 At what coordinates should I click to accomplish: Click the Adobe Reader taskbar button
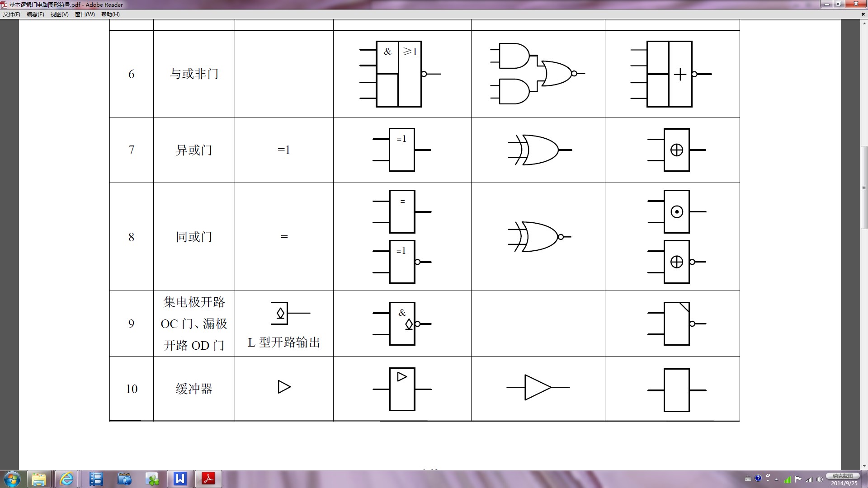tap(208, 479)
